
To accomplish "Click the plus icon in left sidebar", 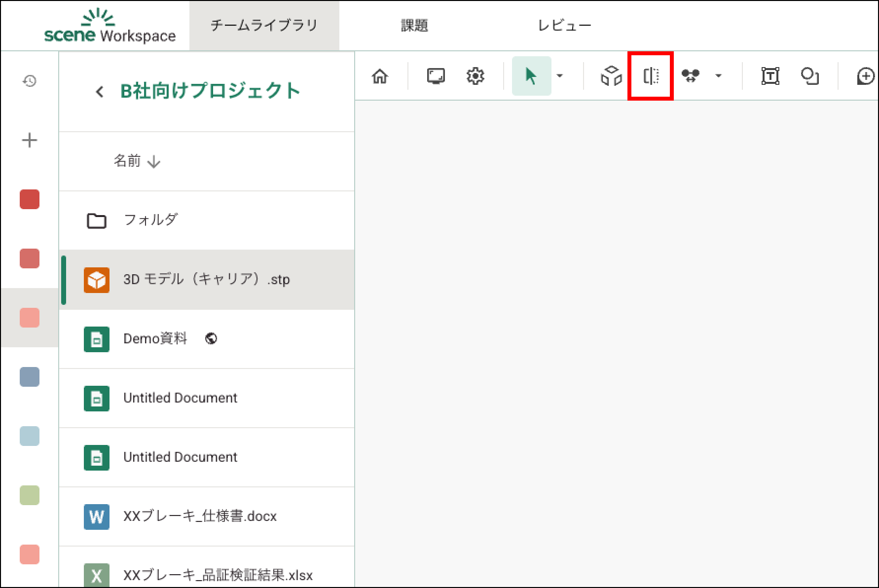I will [x=30, y=141].
